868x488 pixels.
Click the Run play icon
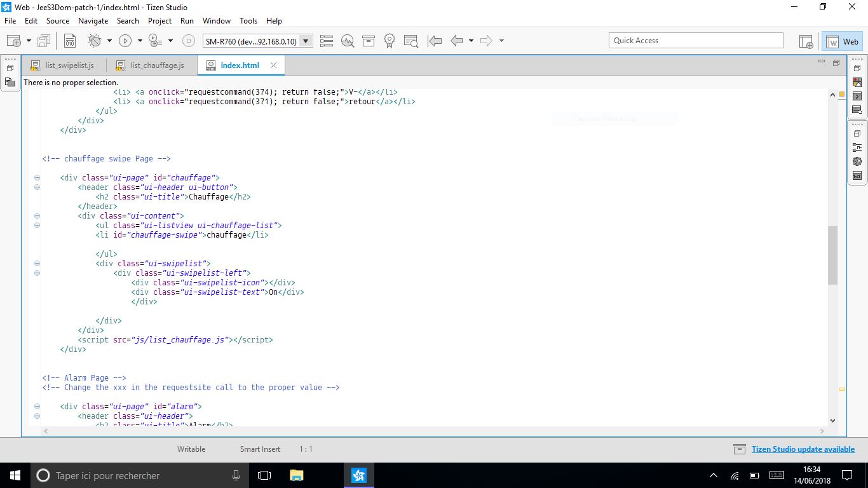click(x=125, y=41)
